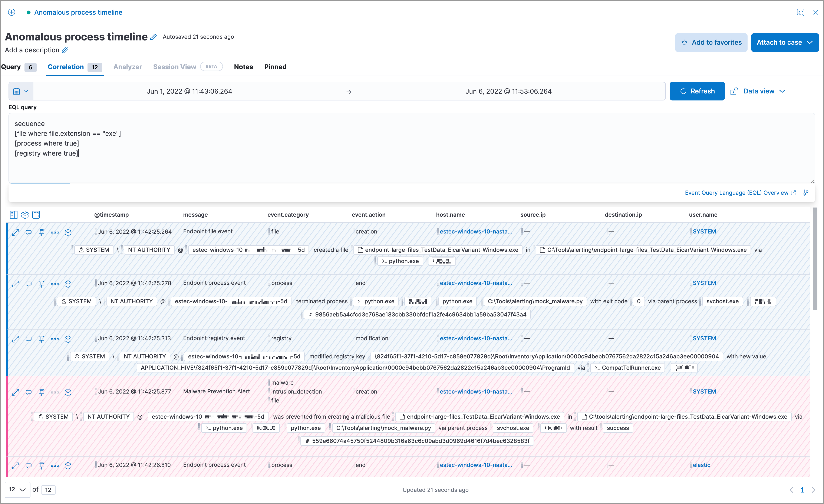Open the data grid settings gear
824x504 pixels.
point(25,215)
